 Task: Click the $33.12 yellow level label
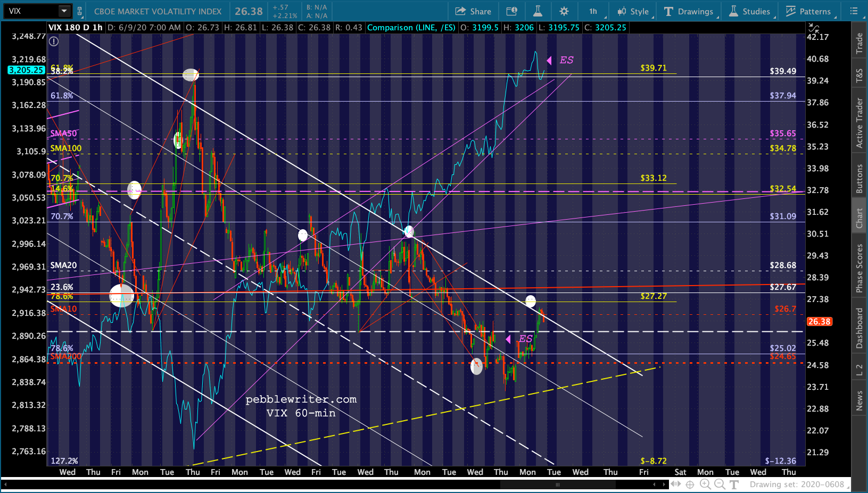(654, 178)
